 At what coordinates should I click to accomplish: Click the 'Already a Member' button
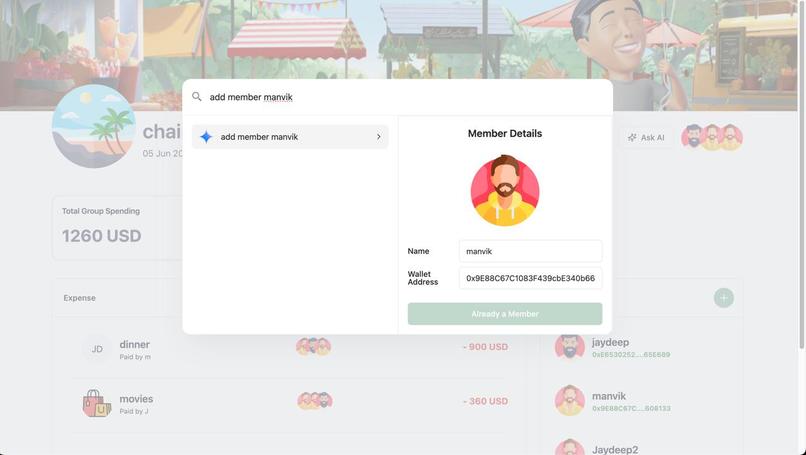(505, 314)
